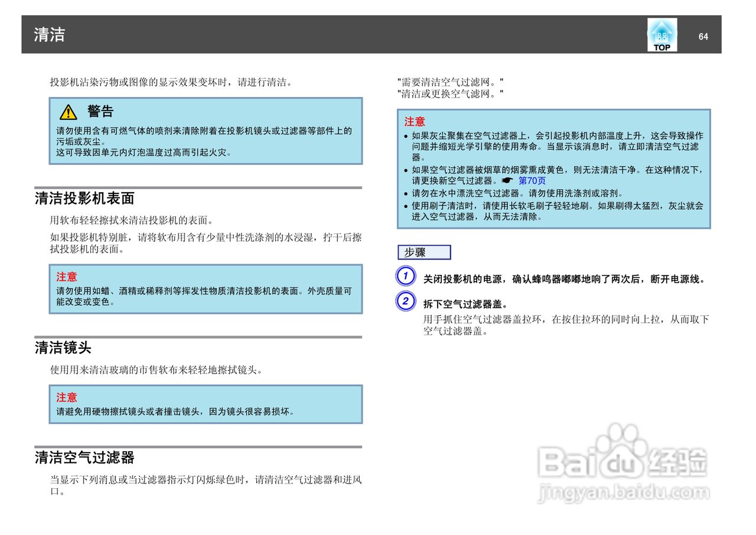Click the page number 64 indicator
Viewport: 756px width, 535px height.
tap(703, 36)
